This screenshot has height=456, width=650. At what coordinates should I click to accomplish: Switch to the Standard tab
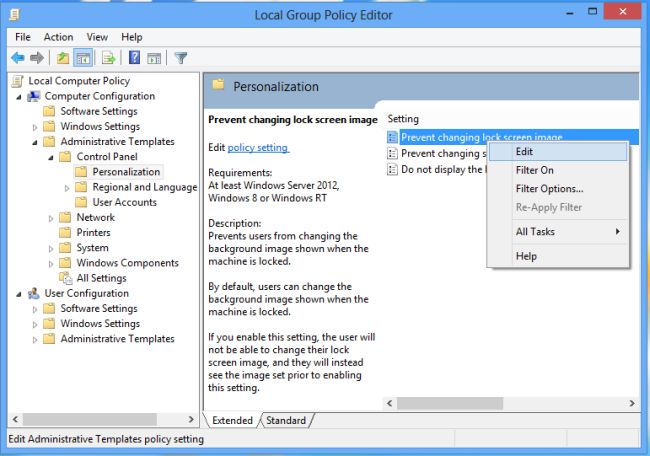(286, 421)
